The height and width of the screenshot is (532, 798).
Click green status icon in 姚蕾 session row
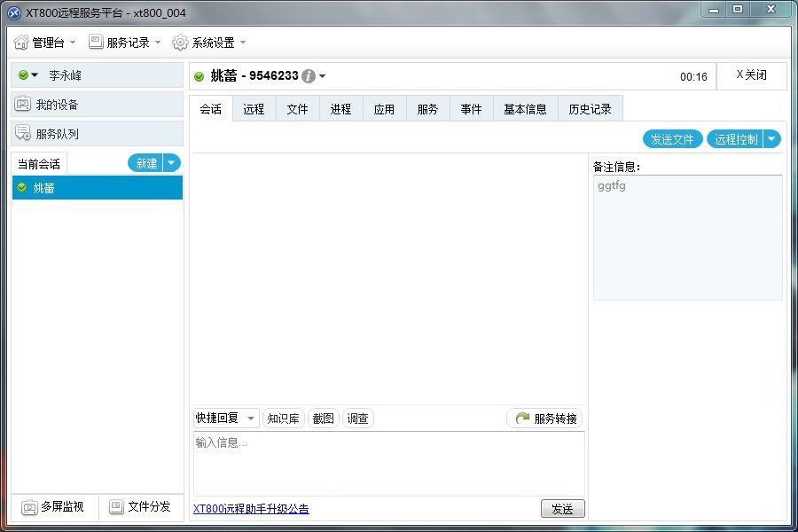[22, 187]
